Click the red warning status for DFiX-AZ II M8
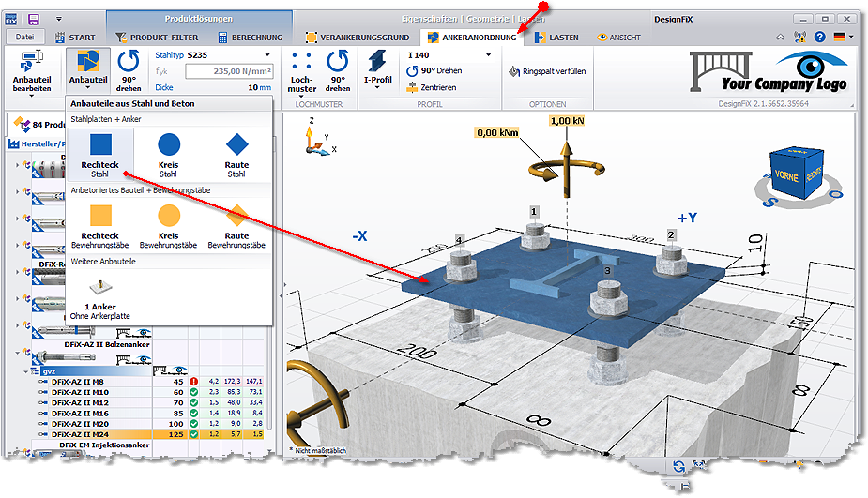This screenshot has width=868, height=498. (193, 382)
